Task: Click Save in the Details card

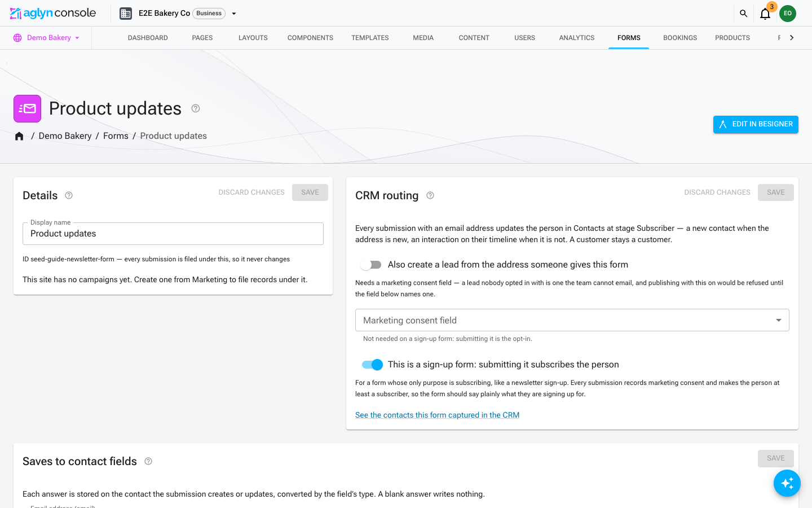Action: tap(310, 192)
